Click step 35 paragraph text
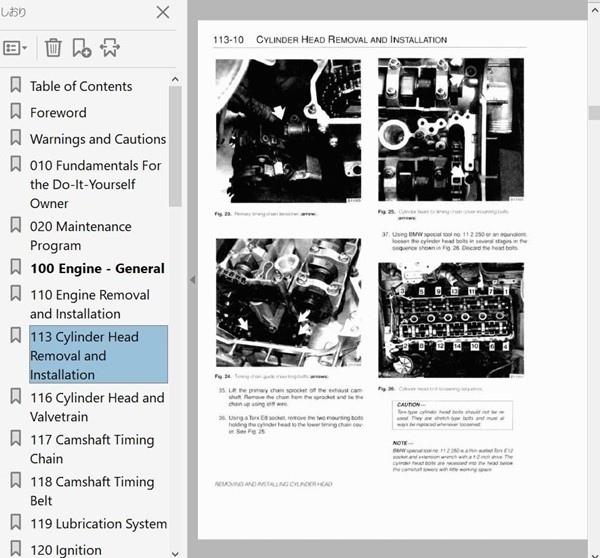This screenshot has height=558, width=600. [x=291, y=397]
